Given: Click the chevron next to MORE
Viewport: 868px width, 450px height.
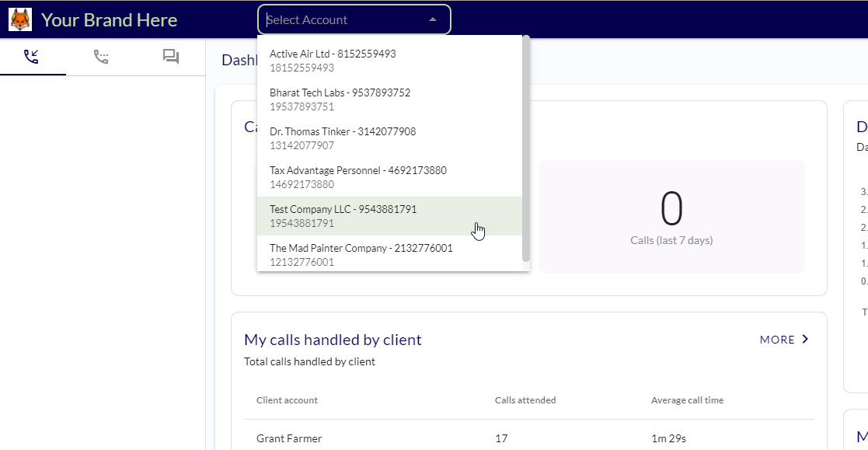Looking at the screenshot, I should [806, 340].
